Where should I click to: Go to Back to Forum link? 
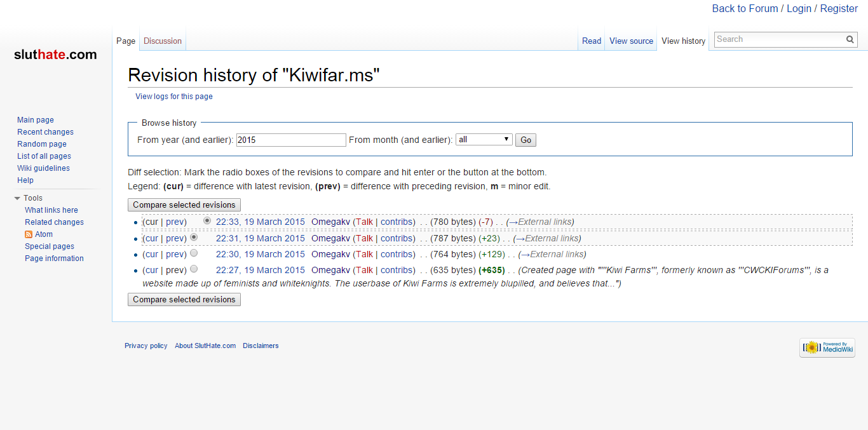[745, 9]
